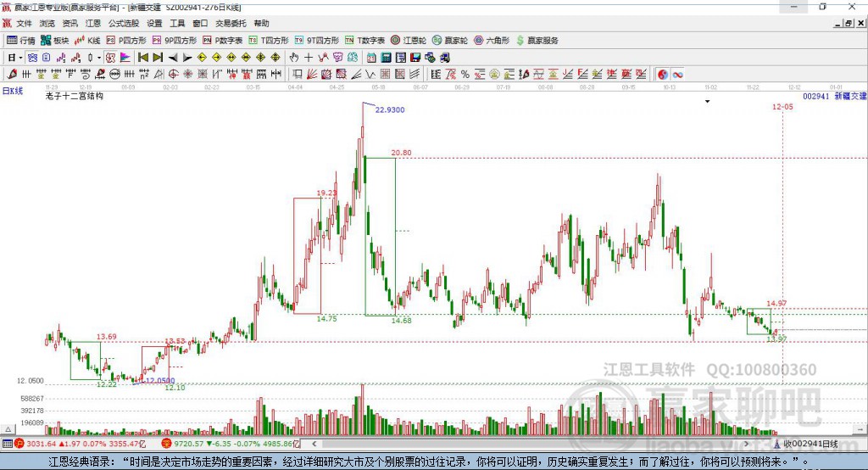This screenshot has height=470, width=868.
Task: Switch to K线 chart view
Action: [x=87, y=41]
